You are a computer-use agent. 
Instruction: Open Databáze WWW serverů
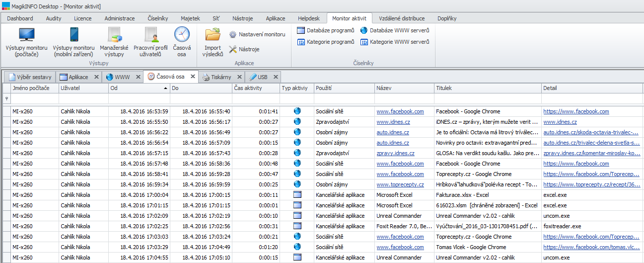[395, 30]
